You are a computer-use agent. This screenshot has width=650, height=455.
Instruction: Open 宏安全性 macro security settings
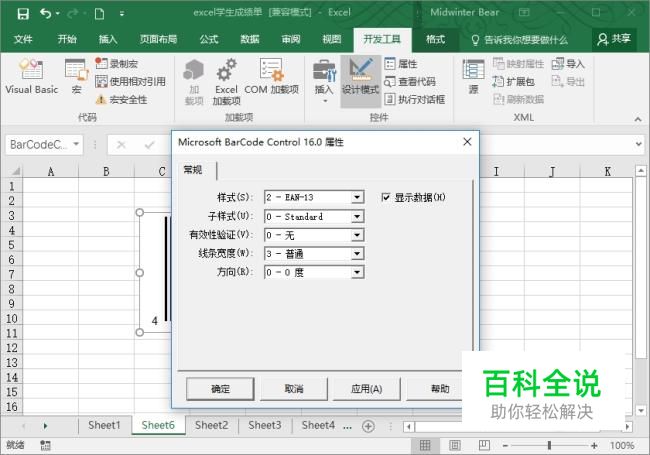click(121, 99)
